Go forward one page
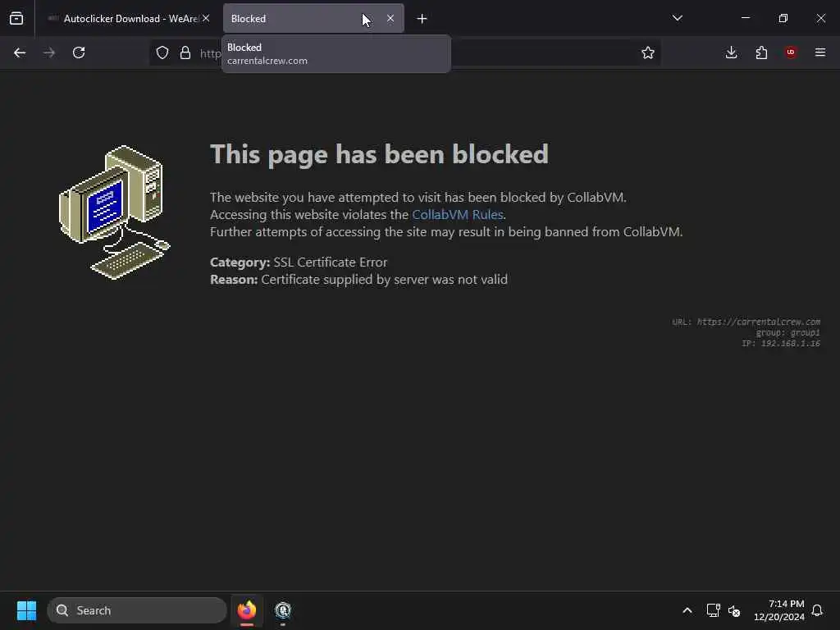The image size is (840, 630). pyautogui.click(x=48, y=52)
